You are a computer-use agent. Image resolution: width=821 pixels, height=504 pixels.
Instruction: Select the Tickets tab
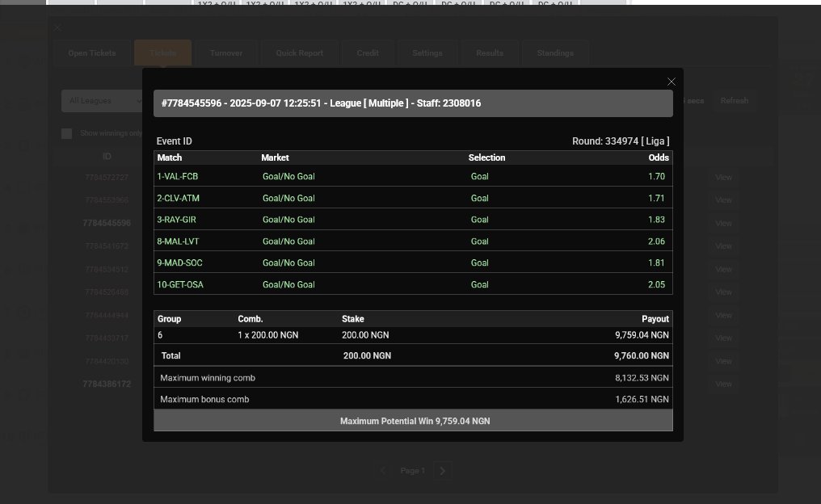point(163,52)
